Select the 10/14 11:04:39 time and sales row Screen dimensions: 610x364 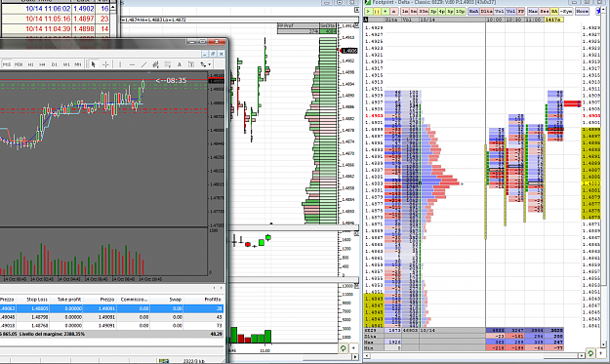pyautogui.click(x=56, y=28)
